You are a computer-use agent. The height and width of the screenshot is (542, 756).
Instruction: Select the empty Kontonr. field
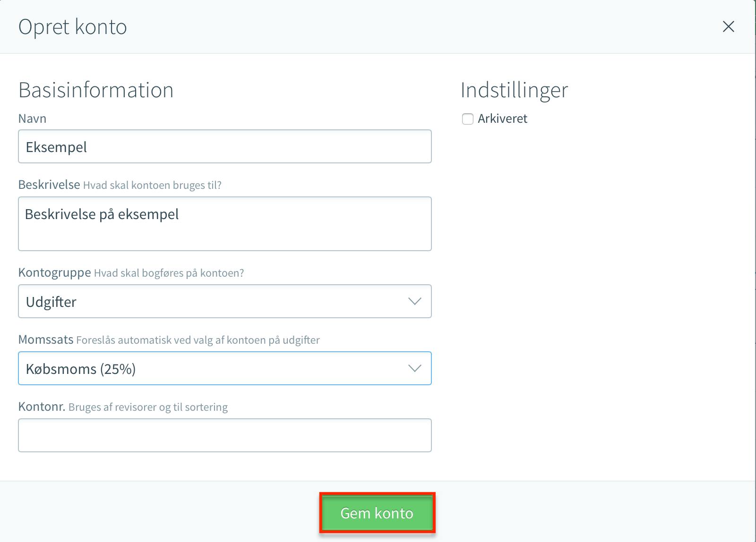point(225,435)
